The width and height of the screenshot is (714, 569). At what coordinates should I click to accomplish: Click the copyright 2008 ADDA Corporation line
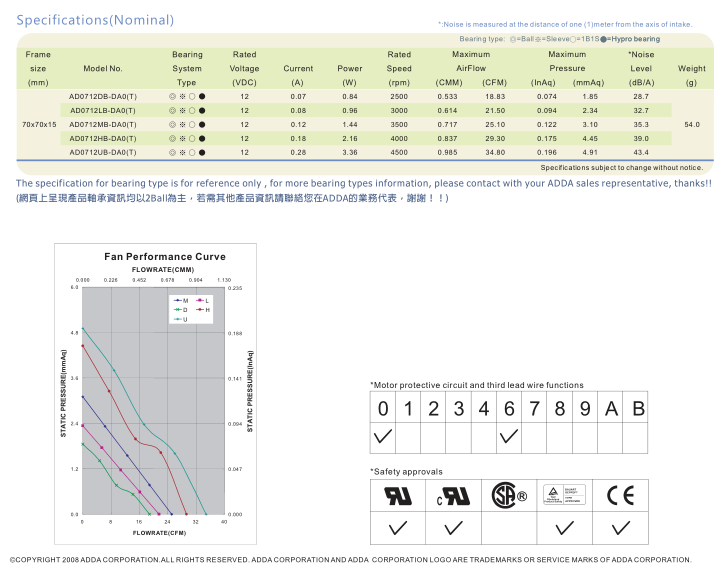point(351,560)
